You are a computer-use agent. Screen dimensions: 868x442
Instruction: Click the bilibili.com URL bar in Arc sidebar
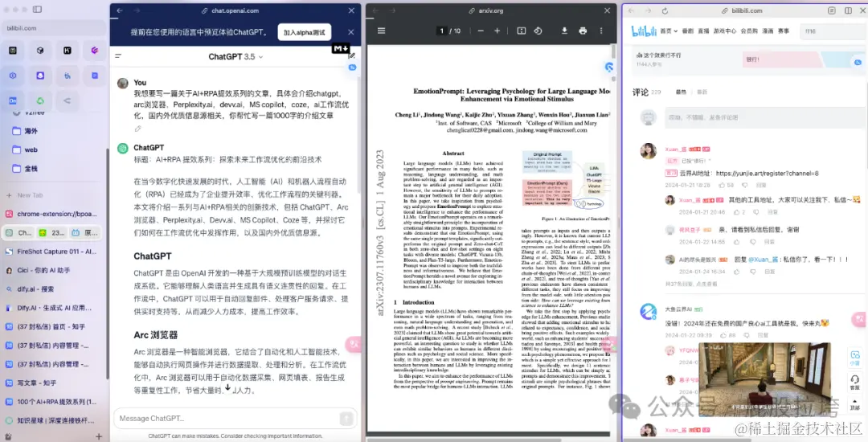(53, 27)
